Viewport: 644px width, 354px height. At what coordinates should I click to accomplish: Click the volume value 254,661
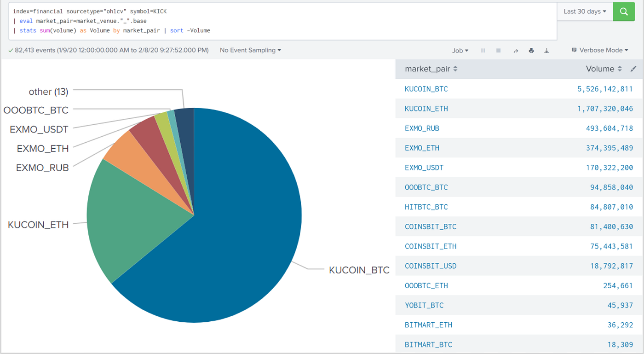[618, 285]
